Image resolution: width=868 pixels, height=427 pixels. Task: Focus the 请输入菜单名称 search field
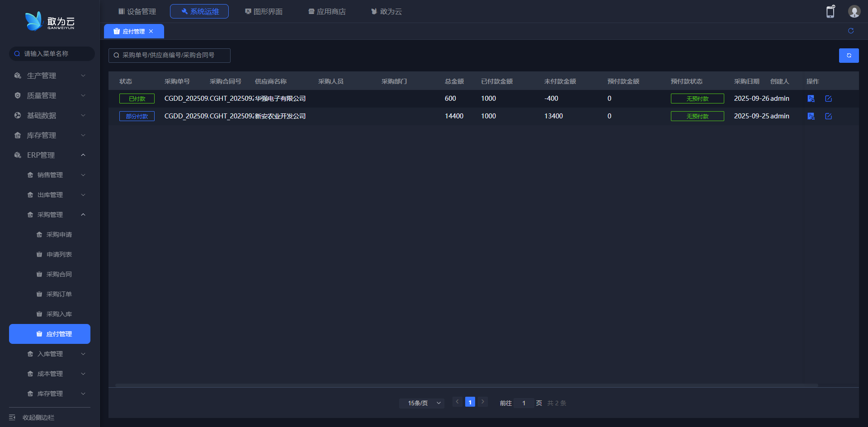(52, 54)
